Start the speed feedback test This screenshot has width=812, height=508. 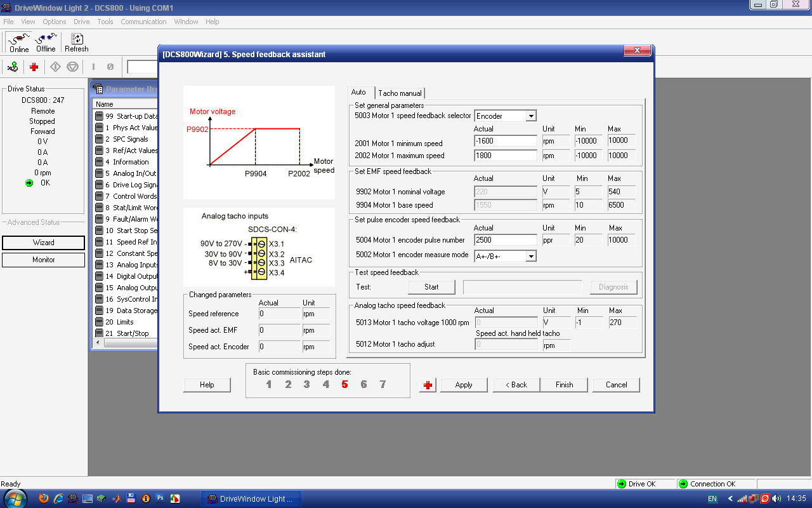pyautogui.click(x=431, y=287)
